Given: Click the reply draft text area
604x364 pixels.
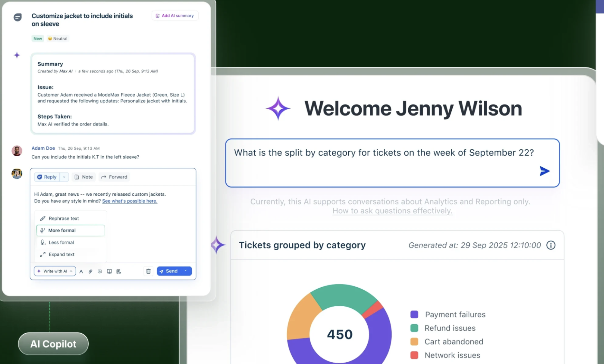Looking at the screenshot, I should [113, 198].
